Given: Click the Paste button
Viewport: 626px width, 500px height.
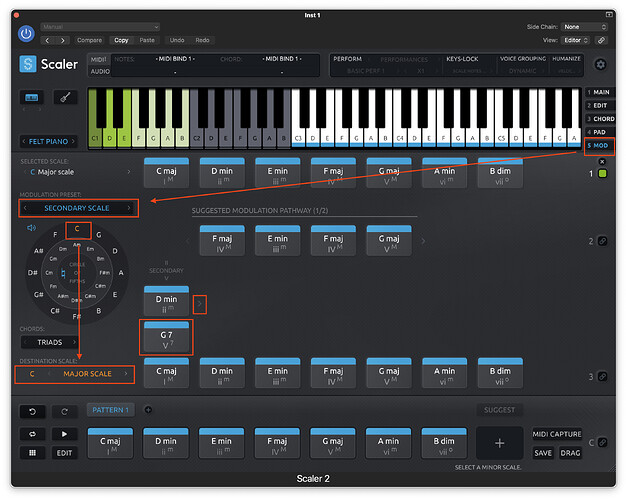Looking at the screenshot, I should tap(147, 40).
